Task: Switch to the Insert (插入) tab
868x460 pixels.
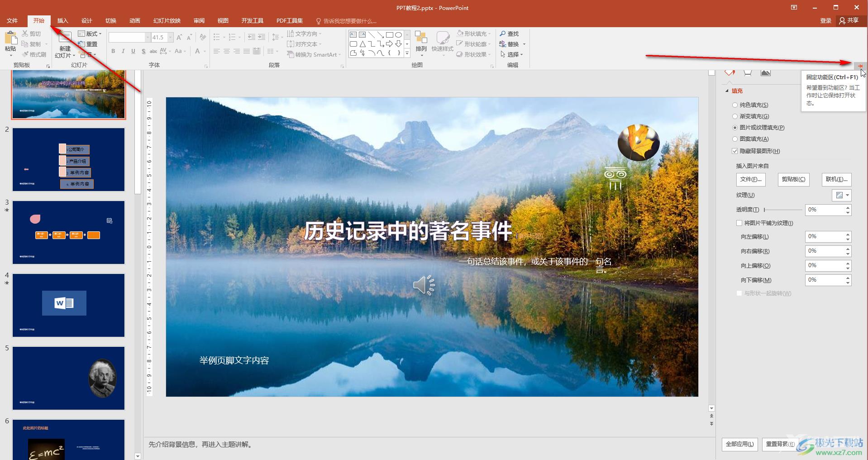Action: pyautogui.click(x=62, y=21)
